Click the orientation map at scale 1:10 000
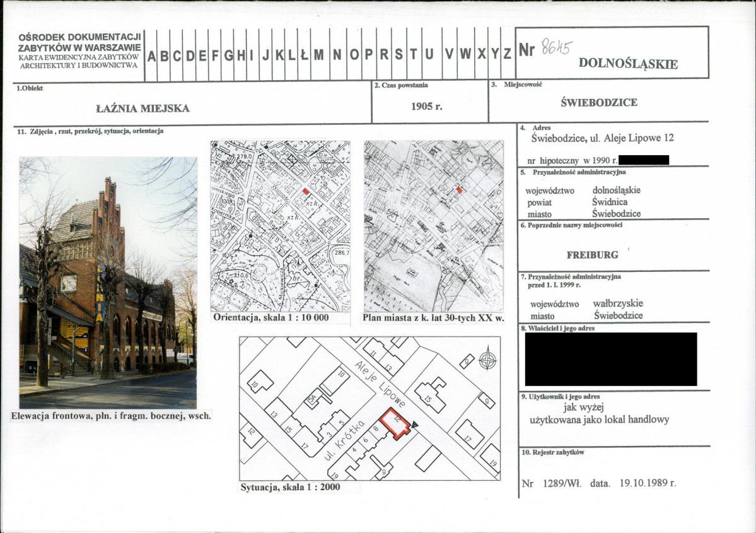The image size is (756, 533). pyautogui.click(x=281, y=226)
